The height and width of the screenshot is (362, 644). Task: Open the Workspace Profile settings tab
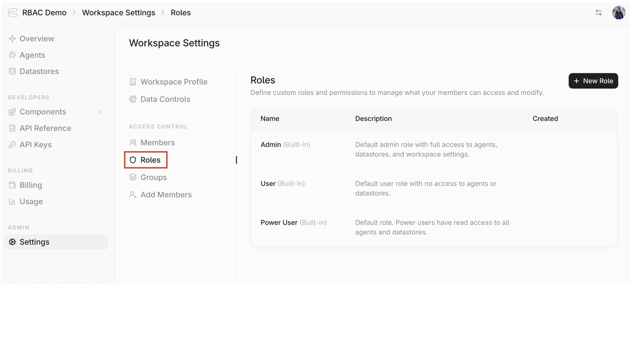coord(174,82)
